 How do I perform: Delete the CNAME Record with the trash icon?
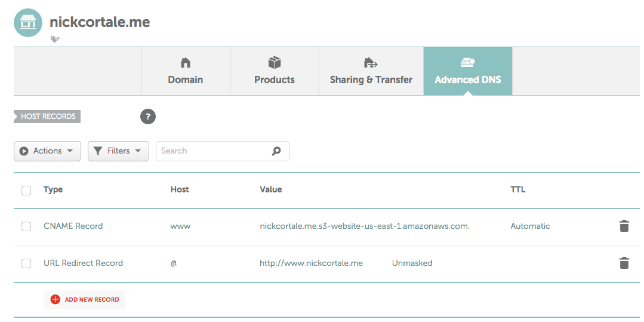624,226
